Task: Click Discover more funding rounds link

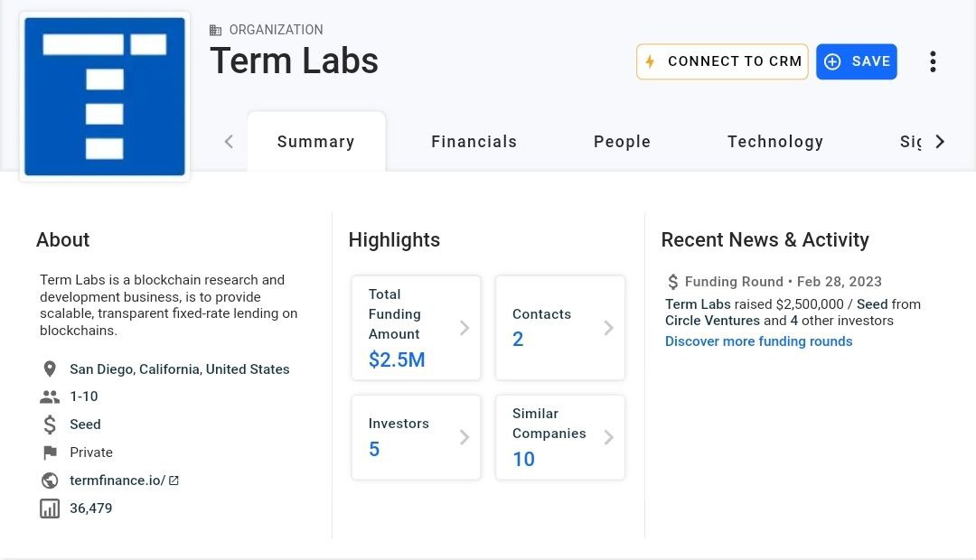Action: point(759,341)
